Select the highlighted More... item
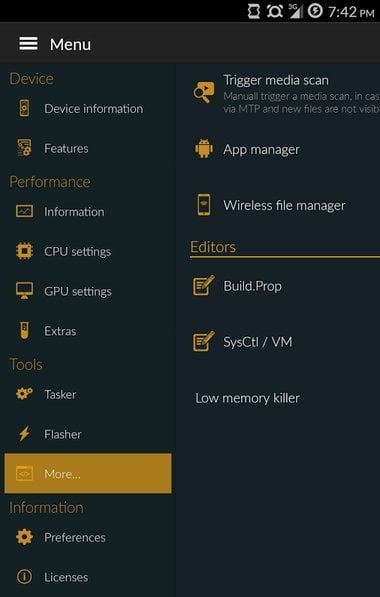 [x=88, y=473]
